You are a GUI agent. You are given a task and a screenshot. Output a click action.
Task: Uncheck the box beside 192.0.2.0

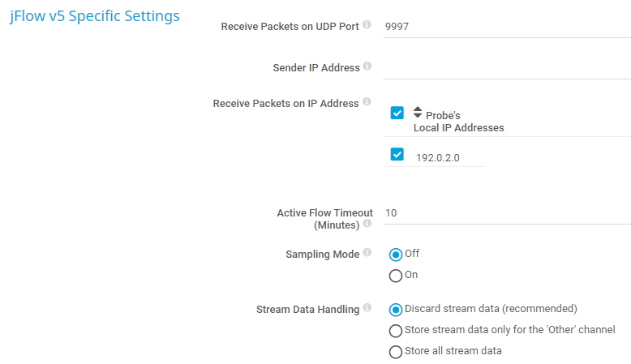point(397,155)
